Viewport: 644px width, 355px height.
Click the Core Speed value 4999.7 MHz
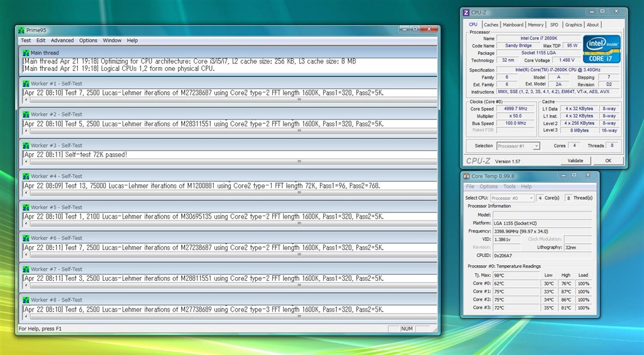[515, 109]
